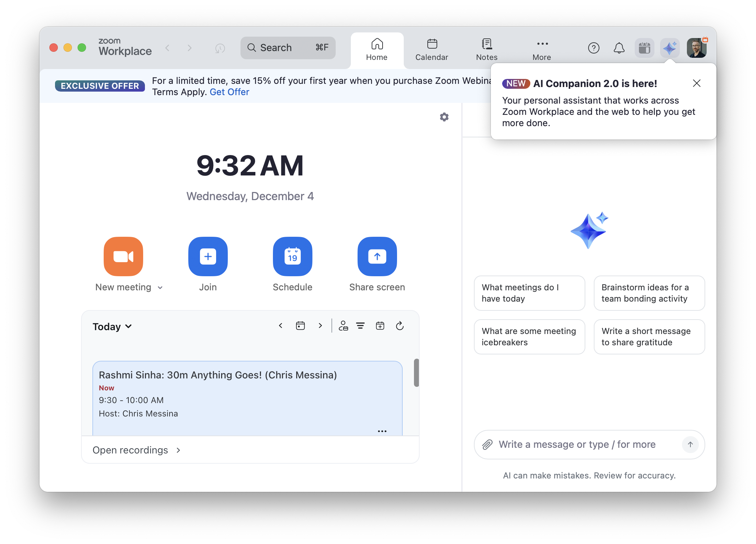Click the Get Offer link
The width and height of the screenshot is (756, 544).
click(x=229, y=92)
